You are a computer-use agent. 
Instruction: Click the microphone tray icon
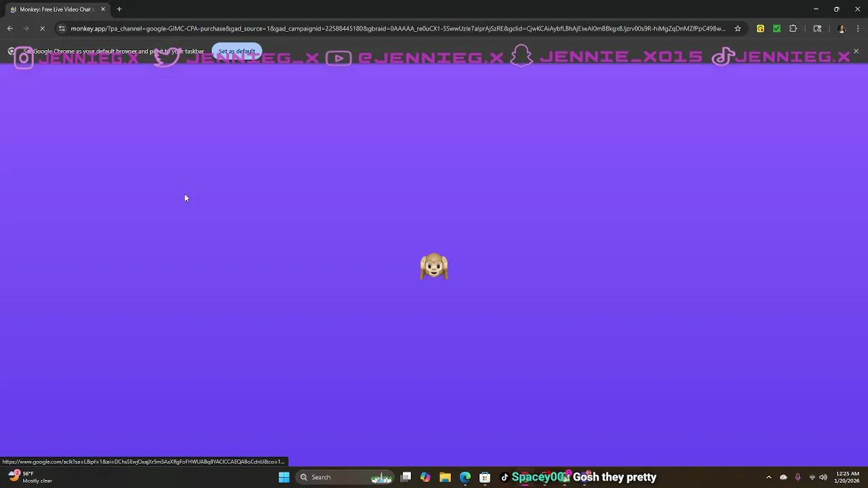(x=797, y=477)
